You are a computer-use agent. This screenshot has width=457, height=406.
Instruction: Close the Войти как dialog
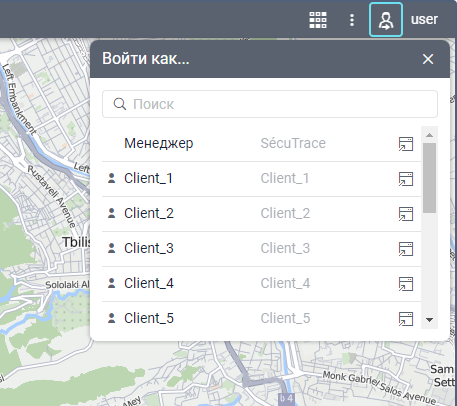(x=428, y=59)
